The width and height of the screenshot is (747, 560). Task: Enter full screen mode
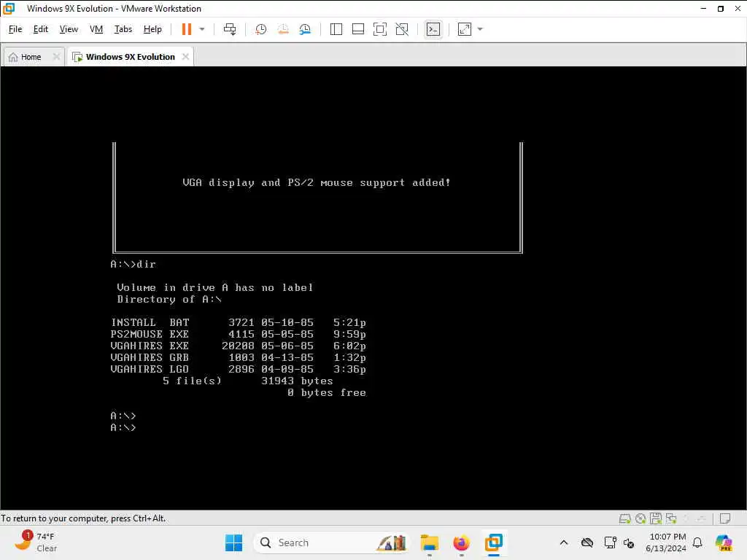coord(379,29)
